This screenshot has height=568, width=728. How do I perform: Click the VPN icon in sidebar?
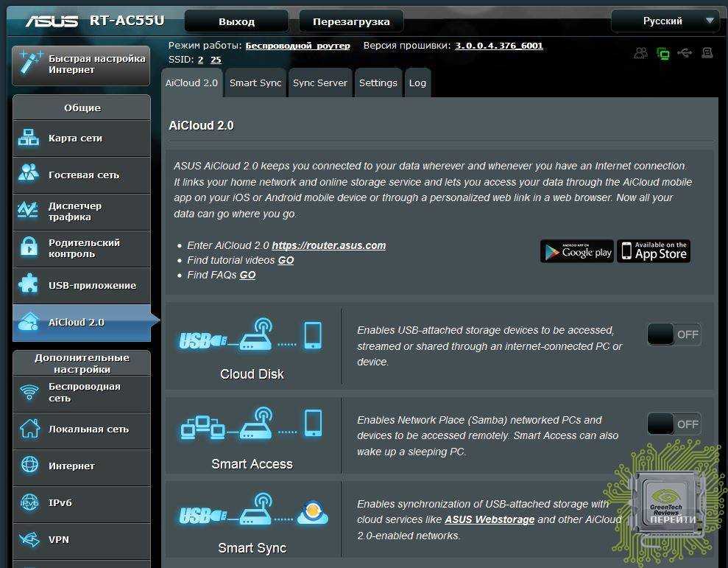[29, 540]
